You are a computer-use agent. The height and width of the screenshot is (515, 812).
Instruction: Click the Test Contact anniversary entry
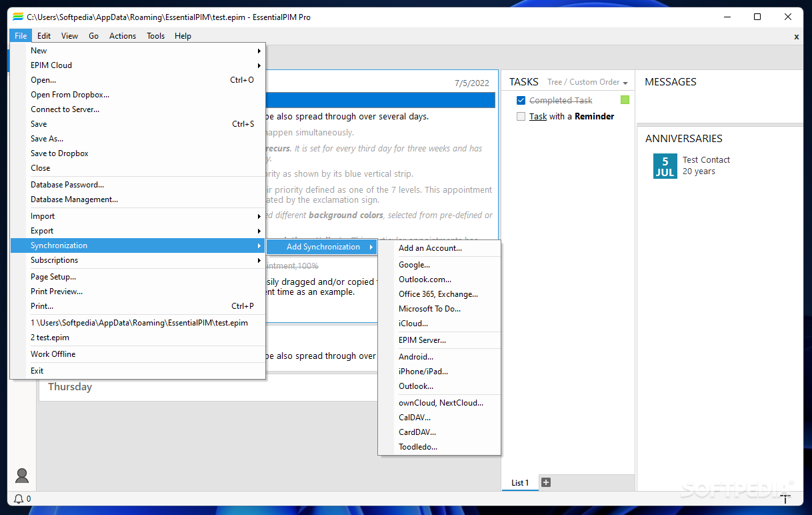click(706, 160)
